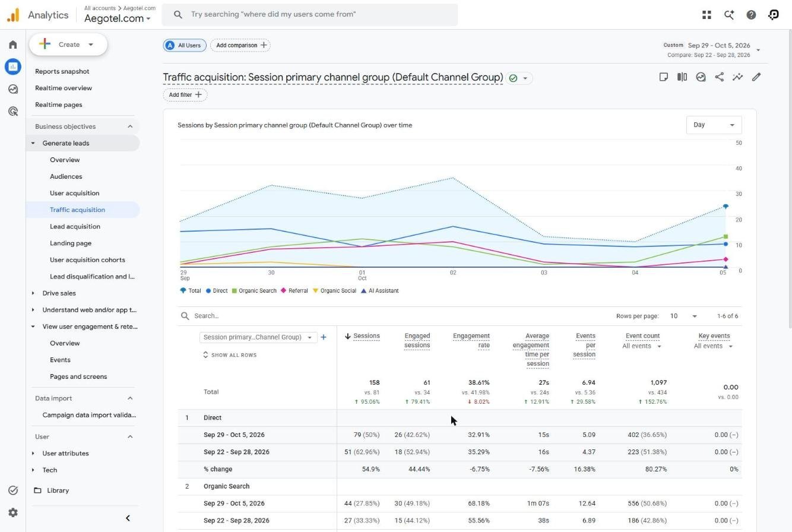Expand the Drive sales section
Image resolution: width=792 pixels, height=532 pixels.
[59, 293]
